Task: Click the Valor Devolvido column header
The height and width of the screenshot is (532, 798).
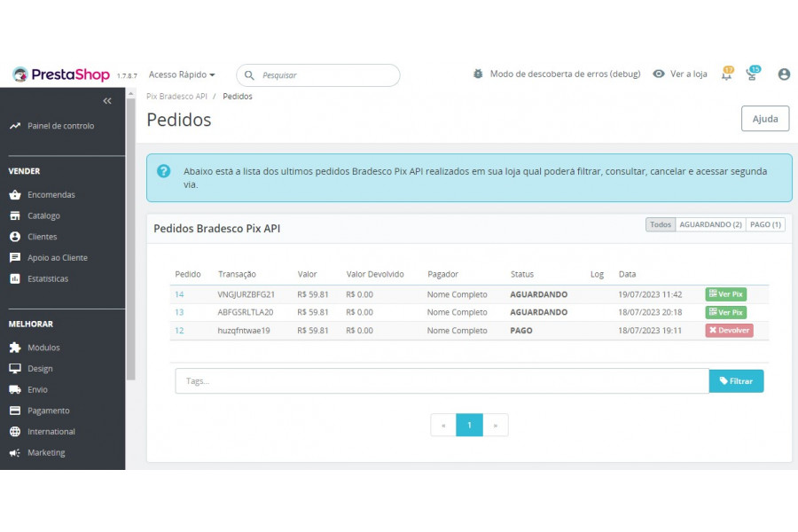Action: 375,274
